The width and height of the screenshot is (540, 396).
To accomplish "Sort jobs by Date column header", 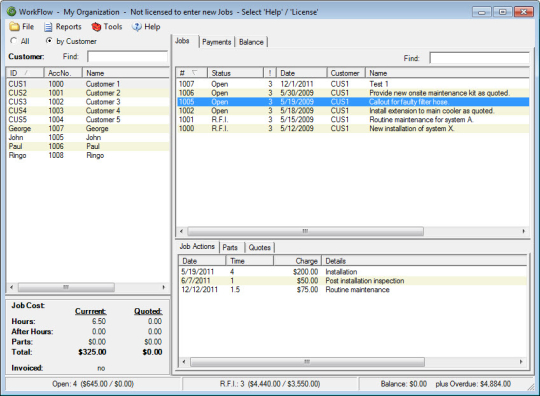I will pyautogui.click(x=301, y=73).
